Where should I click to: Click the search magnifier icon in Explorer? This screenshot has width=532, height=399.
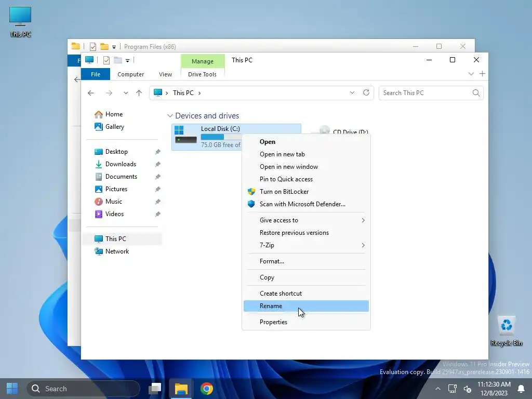(x=476, y=93)
